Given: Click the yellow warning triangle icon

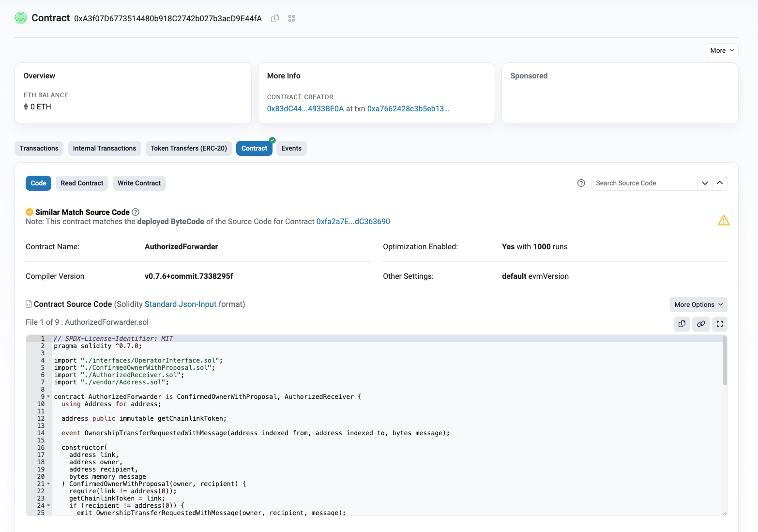Looking at the screenshot, I should (723, 221).
